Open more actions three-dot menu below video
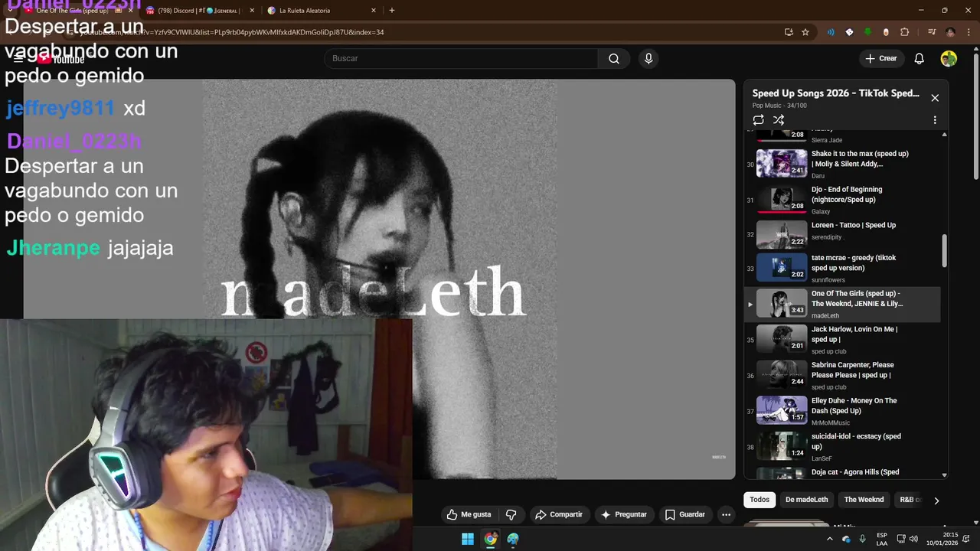The image size is (980, 551). 726,514
